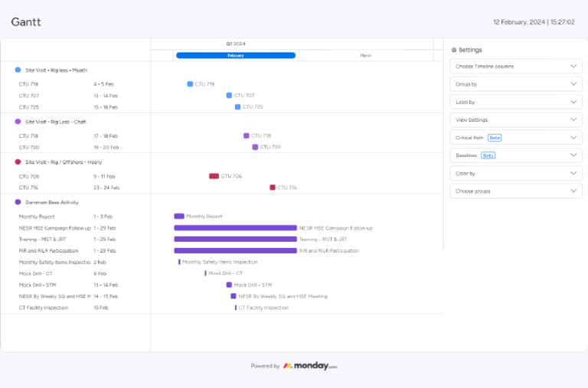Select the NESR HSE Campaign Follow up bar

(236, 228)
